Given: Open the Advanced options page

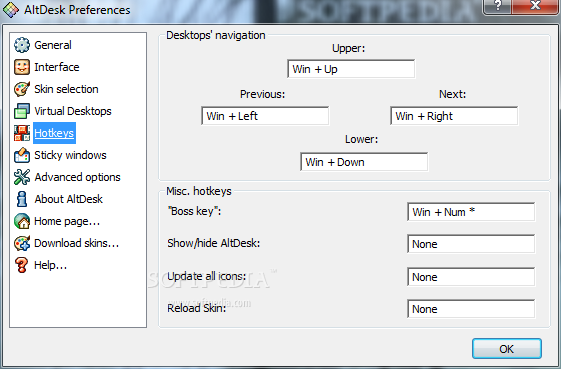Looking at the screenshot, I should click(77, 177).
